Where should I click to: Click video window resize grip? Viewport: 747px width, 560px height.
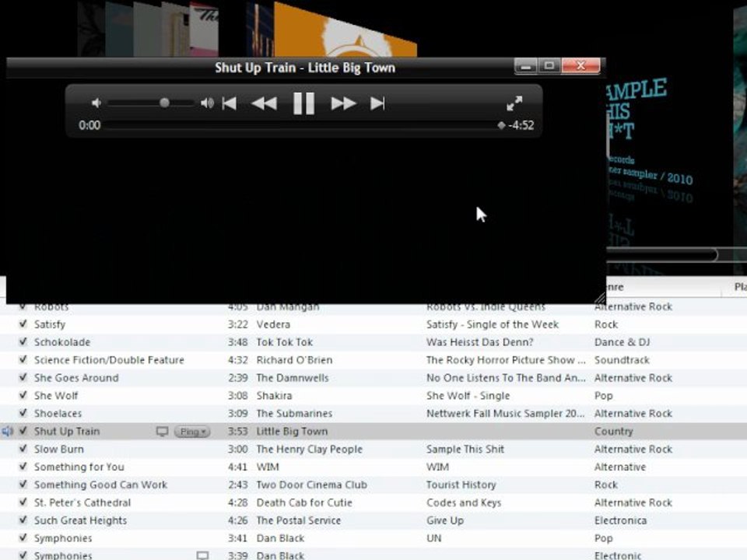600,298
